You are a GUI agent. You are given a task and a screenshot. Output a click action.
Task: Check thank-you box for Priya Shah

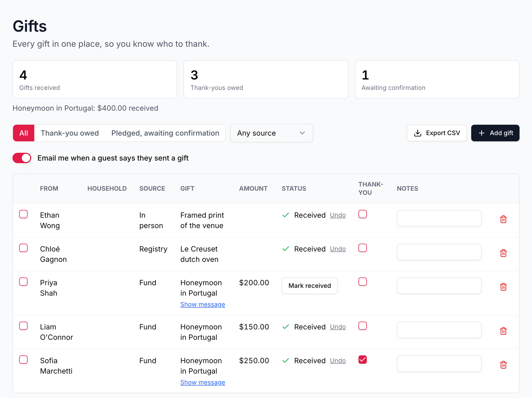363,282
